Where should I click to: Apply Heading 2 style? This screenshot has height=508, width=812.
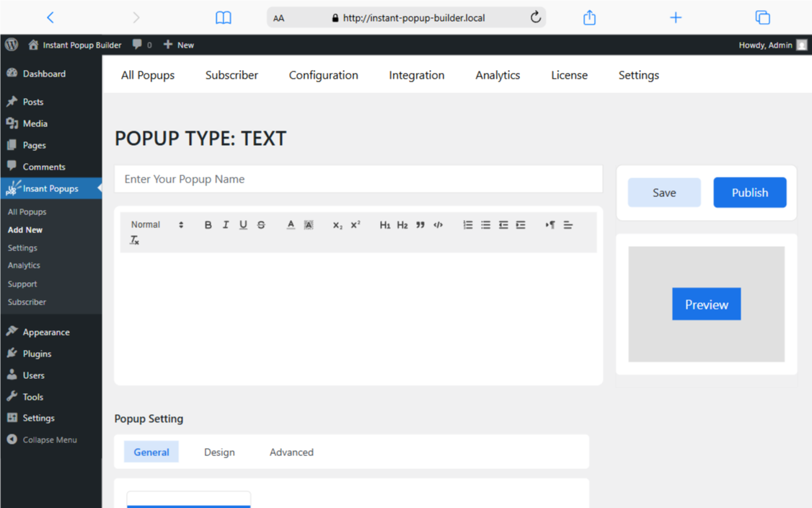(402, 225)
